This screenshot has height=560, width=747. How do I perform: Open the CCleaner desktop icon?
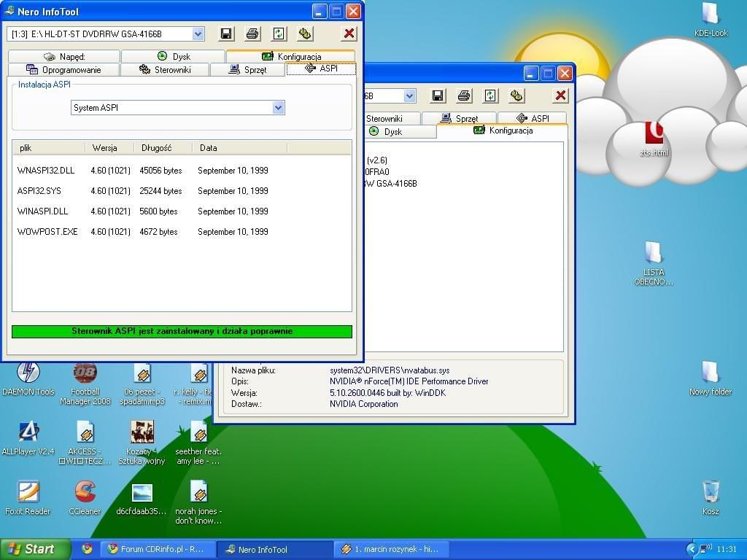point(85,499)
